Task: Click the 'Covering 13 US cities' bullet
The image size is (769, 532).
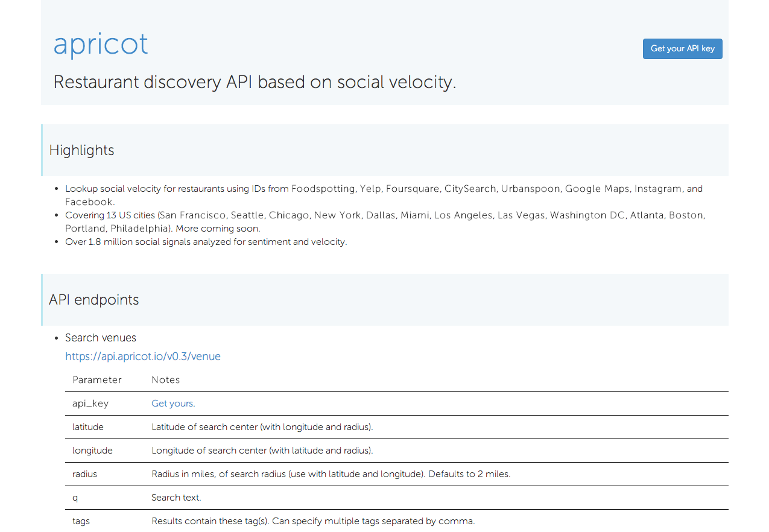Action: [x=385, y=222]
